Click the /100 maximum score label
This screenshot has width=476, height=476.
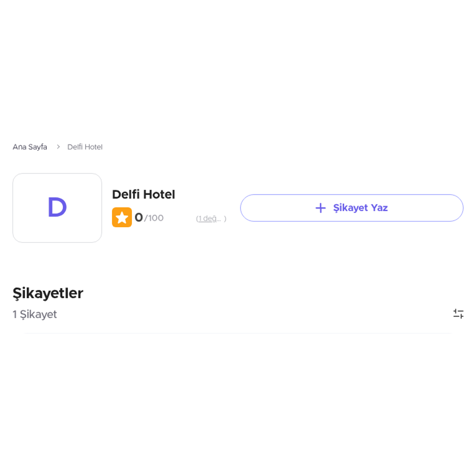154,218
